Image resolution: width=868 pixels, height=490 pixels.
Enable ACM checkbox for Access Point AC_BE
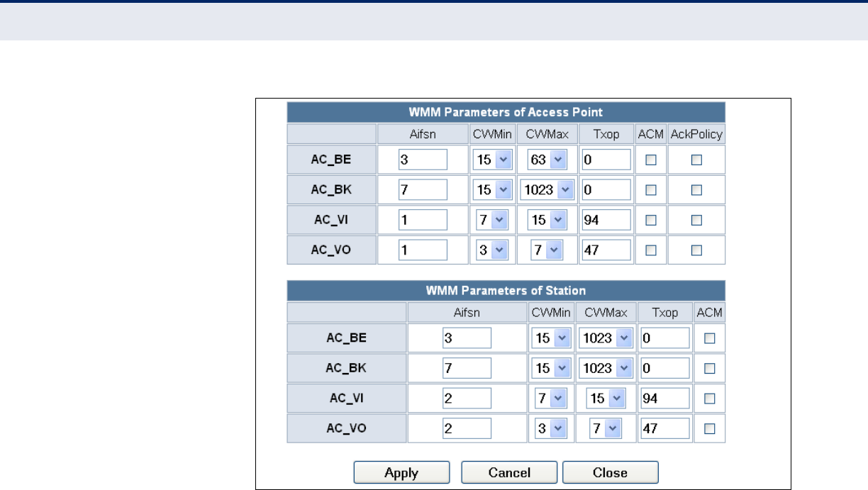(650, 160)
